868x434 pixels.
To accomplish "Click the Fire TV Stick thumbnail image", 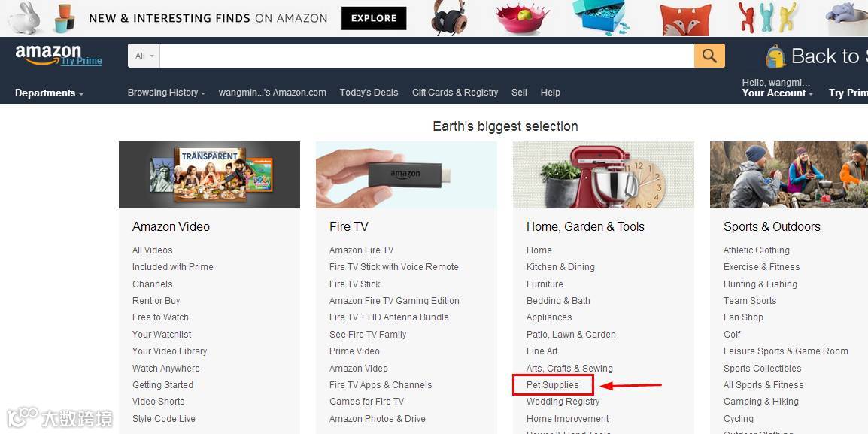I will [406, 175].
